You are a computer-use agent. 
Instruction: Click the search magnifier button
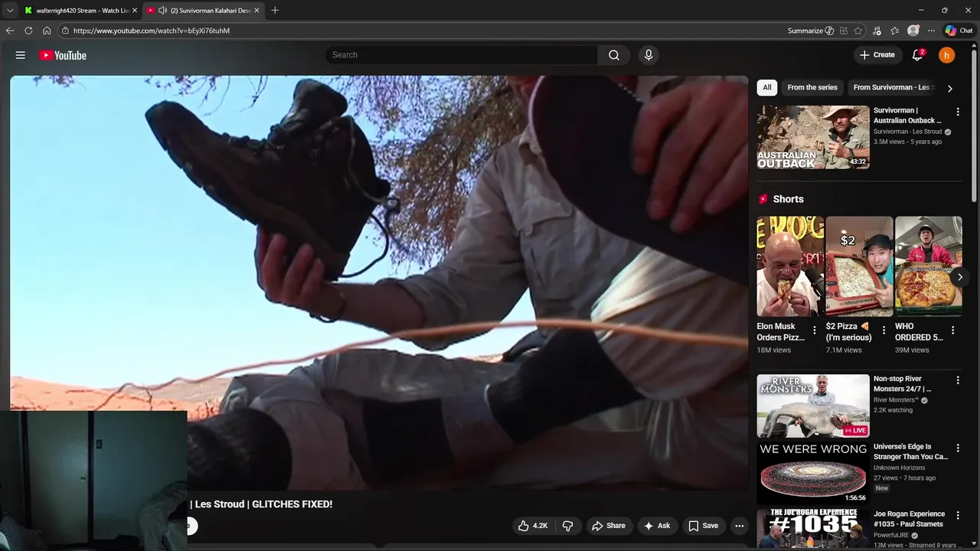614,55
